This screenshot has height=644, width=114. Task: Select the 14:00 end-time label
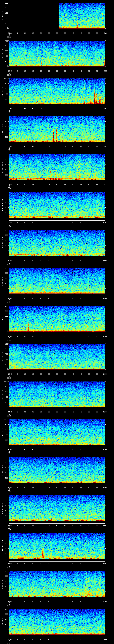coord(105,374)
